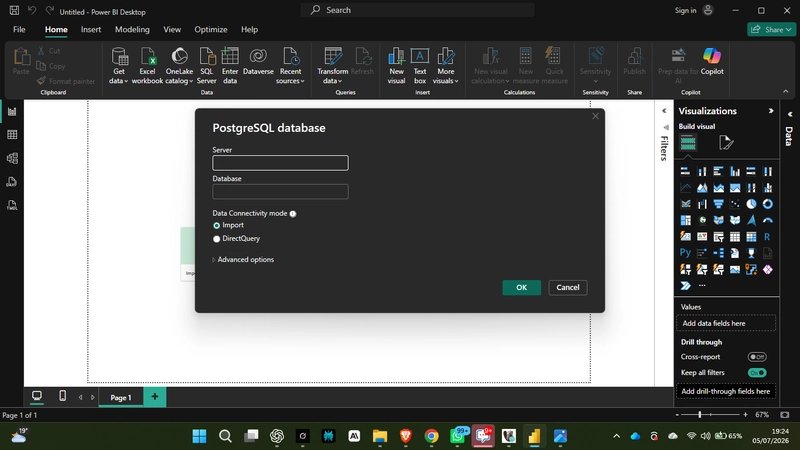Choose the Line chart visual
The height and width of the screenshot is (450, 800).
[686, 188]
